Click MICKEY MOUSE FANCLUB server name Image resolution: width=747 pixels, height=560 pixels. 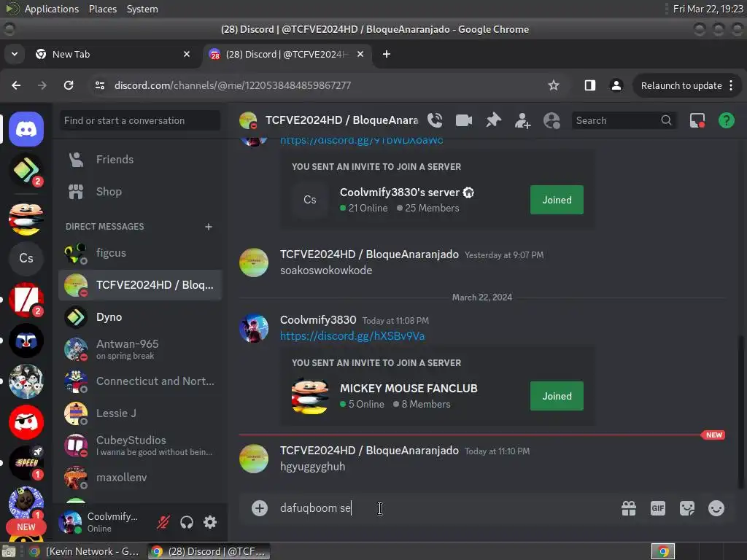tap(409, 389)
